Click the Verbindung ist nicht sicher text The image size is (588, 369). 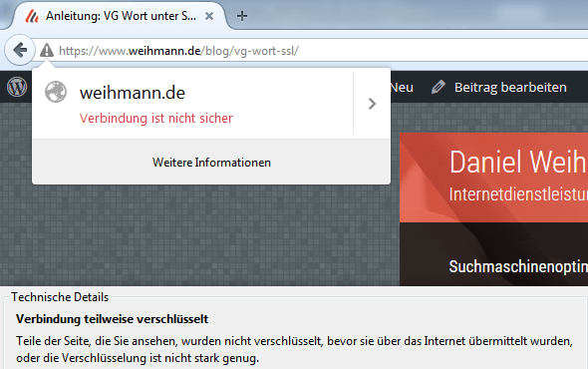click(156, 119)
